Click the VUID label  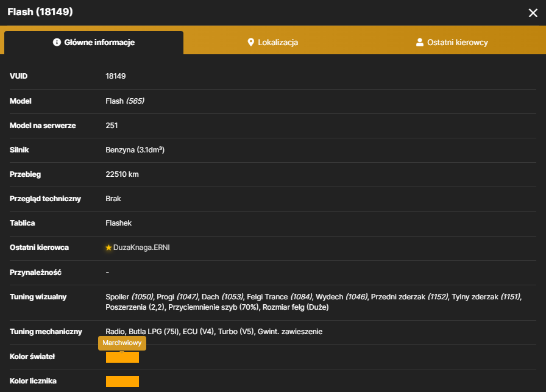pos(18,76)
